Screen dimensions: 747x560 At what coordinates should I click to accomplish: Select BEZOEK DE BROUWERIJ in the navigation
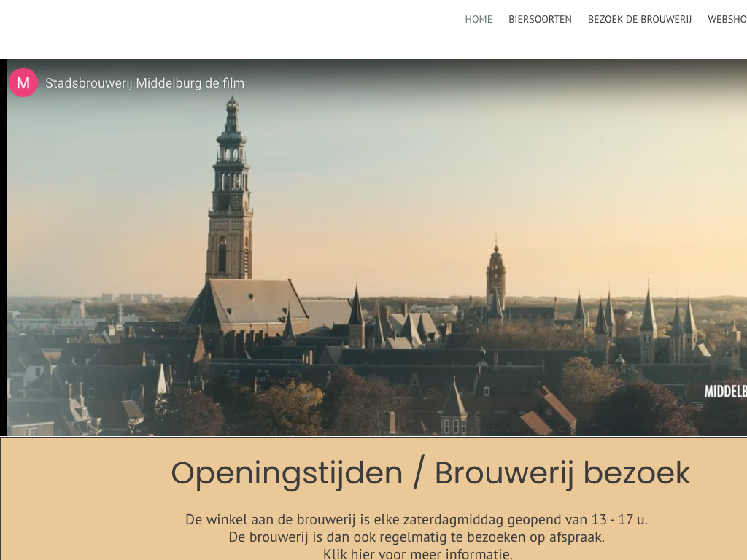point(639,19)
